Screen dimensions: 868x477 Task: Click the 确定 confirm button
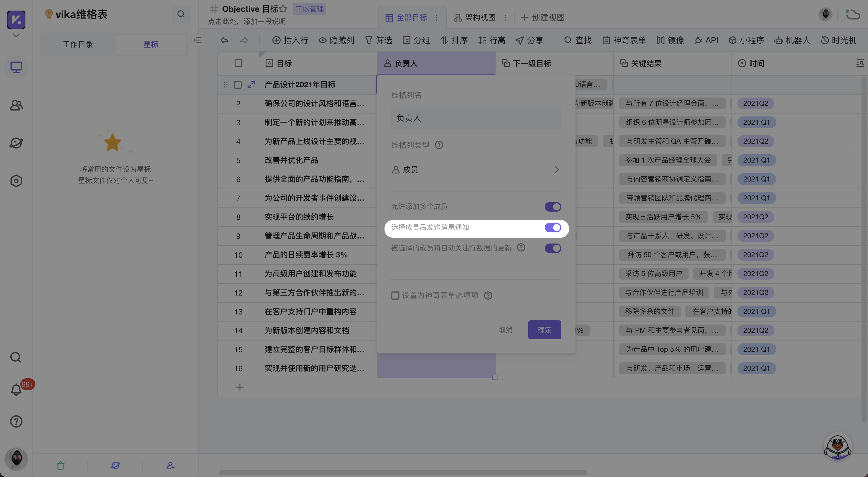point(544,330)
